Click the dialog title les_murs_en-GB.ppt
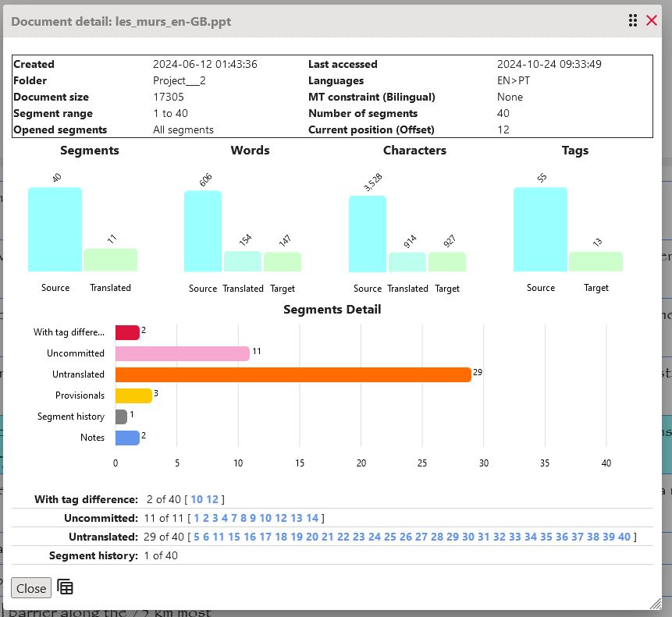Screen dimensions: 672x617 (x=173, y=21)
